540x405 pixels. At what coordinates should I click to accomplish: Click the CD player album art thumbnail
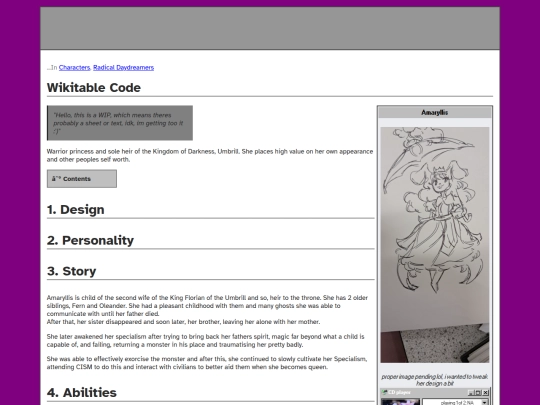(x=401, y=402)
